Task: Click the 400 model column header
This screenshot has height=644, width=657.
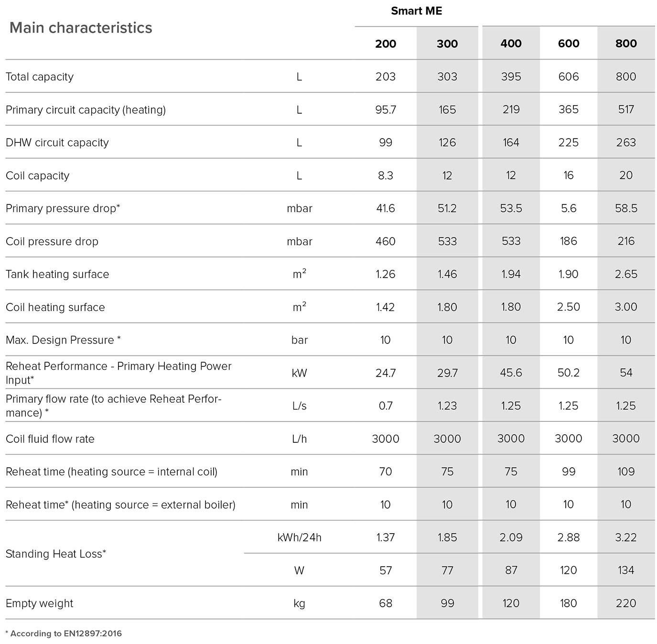Action: pyautogui.click(x=511, y=43)
